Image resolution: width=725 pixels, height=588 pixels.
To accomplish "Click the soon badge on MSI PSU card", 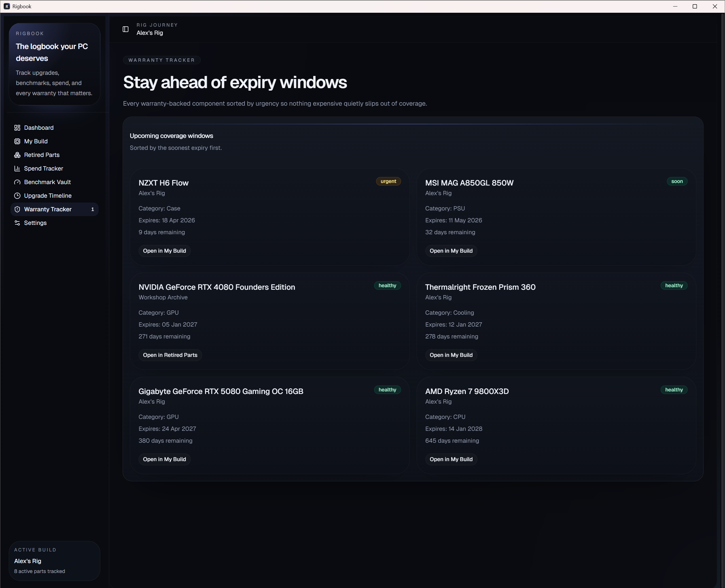I will point(677,181).
